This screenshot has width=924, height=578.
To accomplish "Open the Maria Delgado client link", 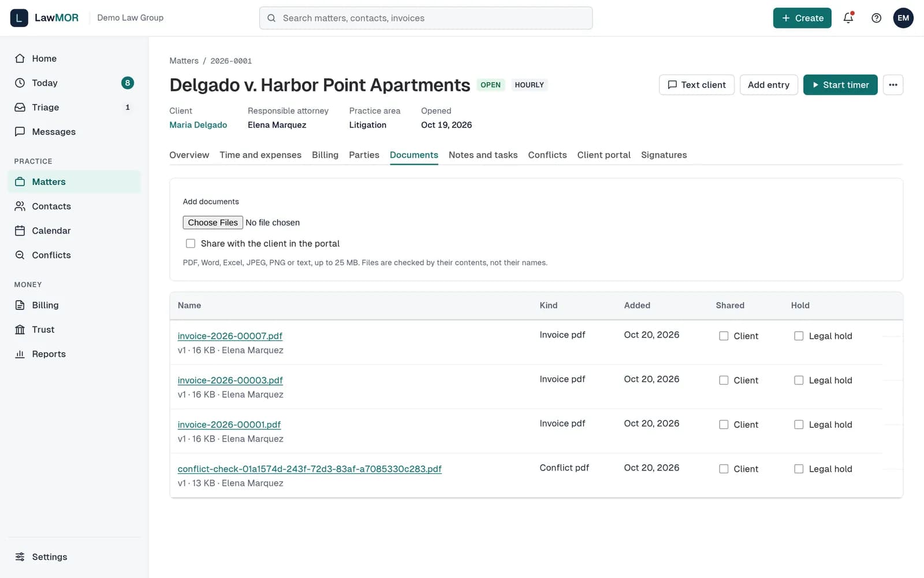I will pyautogui.click(x=198, y=125).
